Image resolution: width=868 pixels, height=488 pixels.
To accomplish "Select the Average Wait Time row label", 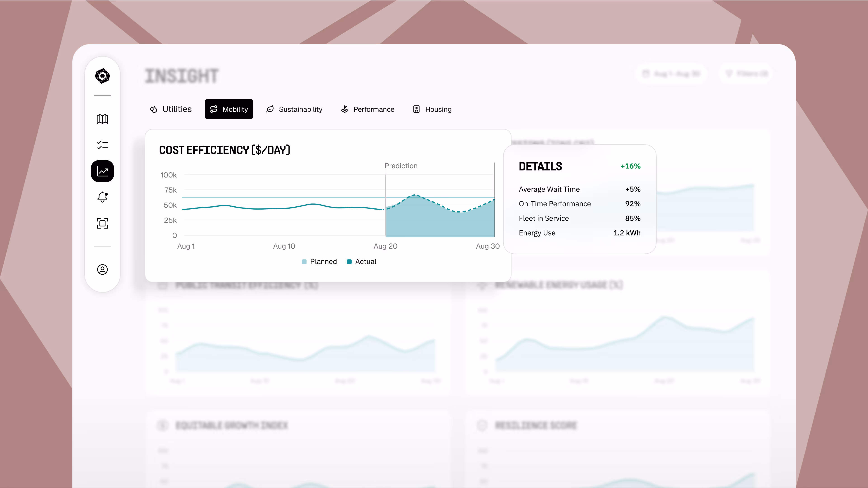I will tap(549, 189).
